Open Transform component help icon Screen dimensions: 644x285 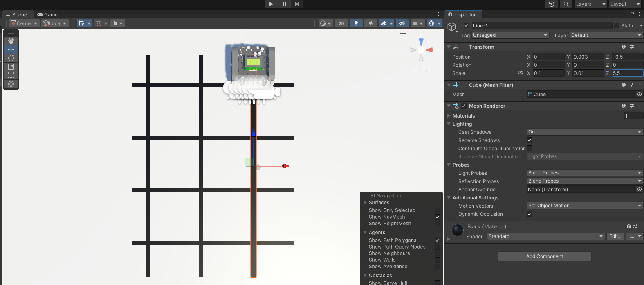pyautogui.click(x=624, y=47)
